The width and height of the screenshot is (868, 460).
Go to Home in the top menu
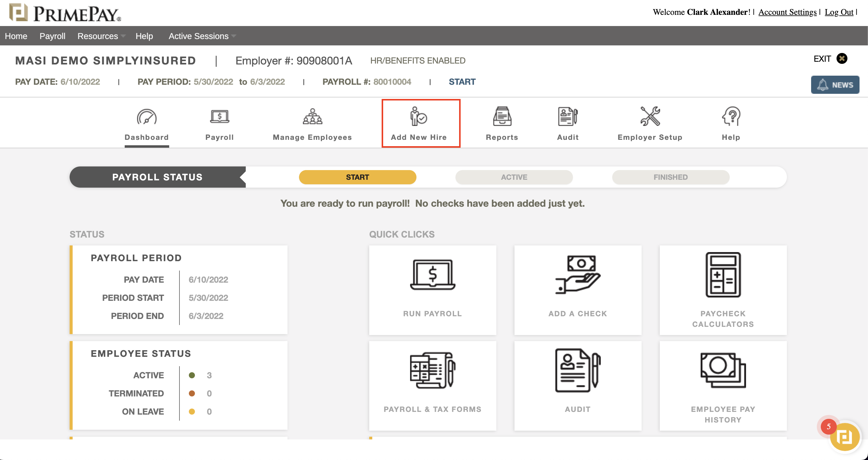coord(16,36)
